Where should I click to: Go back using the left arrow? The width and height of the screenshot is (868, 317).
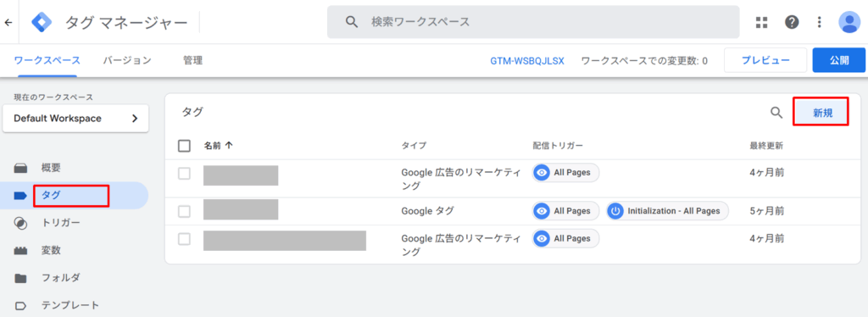(x=8, y=22)
